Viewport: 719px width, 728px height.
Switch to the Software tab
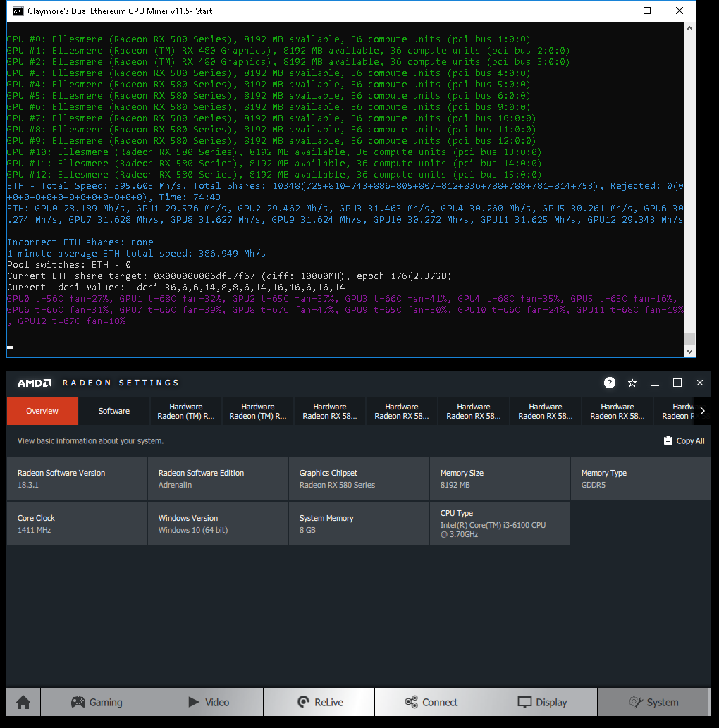(x=113, y=411)
